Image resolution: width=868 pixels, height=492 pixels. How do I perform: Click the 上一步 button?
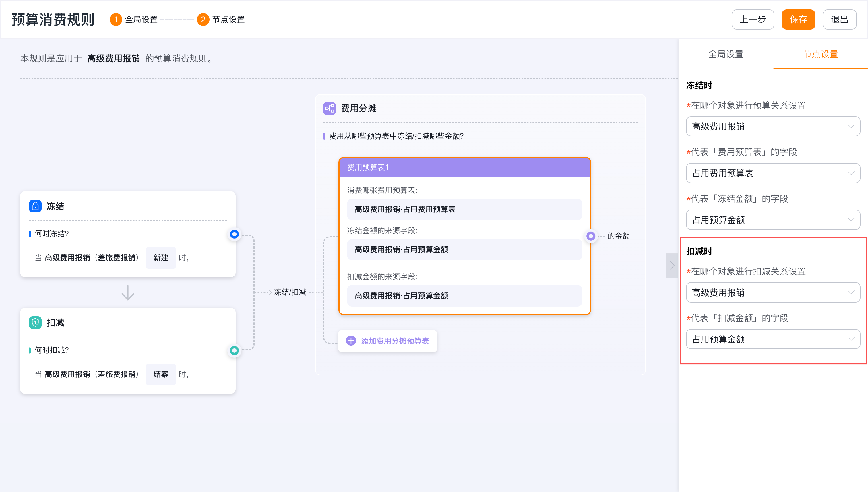[752, 20]
